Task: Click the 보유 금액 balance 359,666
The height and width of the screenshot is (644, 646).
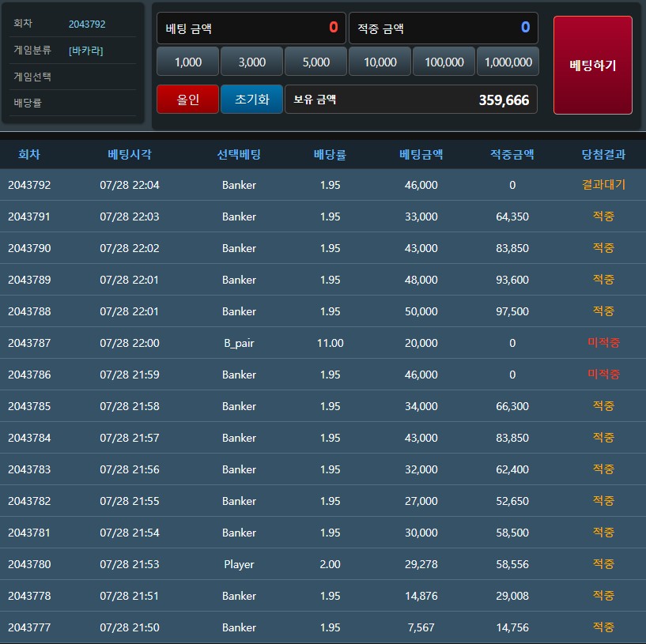Action: [411, 100]
